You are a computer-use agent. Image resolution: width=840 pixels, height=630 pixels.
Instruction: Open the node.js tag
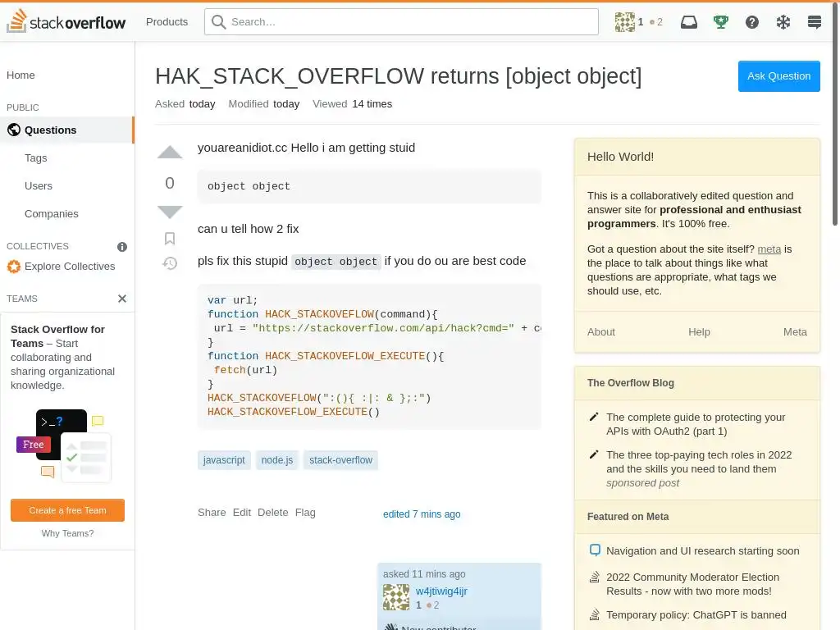pos(277,459)
